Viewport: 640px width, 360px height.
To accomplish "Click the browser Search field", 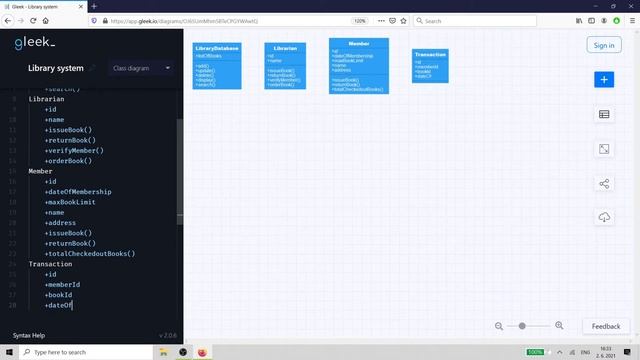I will [475, 21].
